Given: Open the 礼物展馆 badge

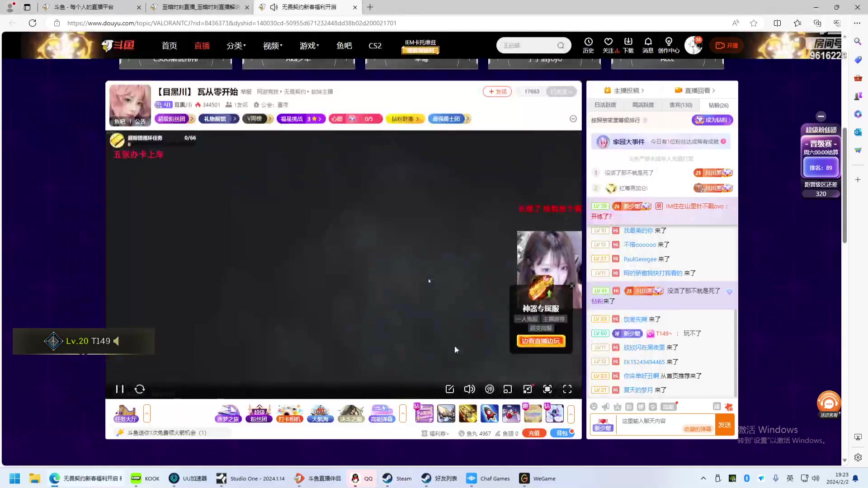Looking at the screenshot, I should 218,119.
